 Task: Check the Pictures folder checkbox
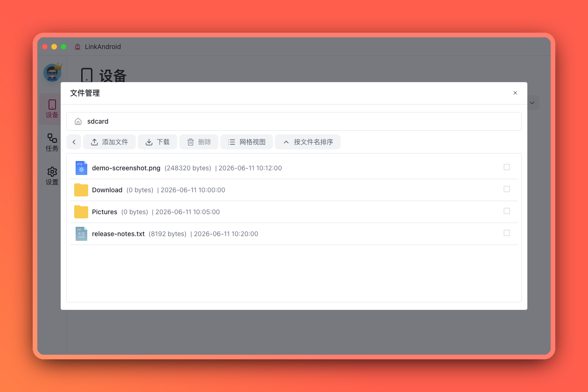click(x=507, y=211)
